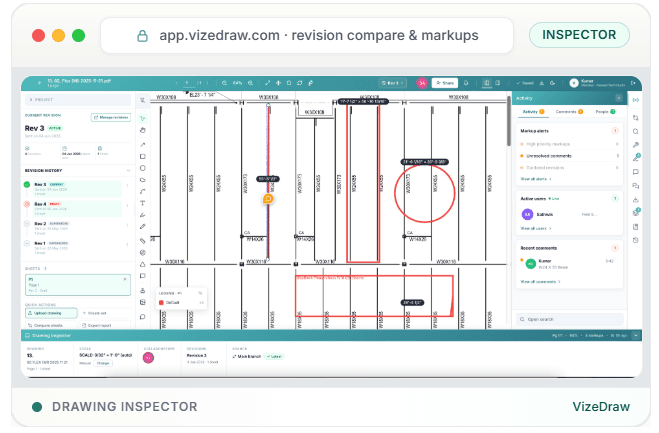Select the callout note tool
659x433 pixels.
click(x=142, y=276)
